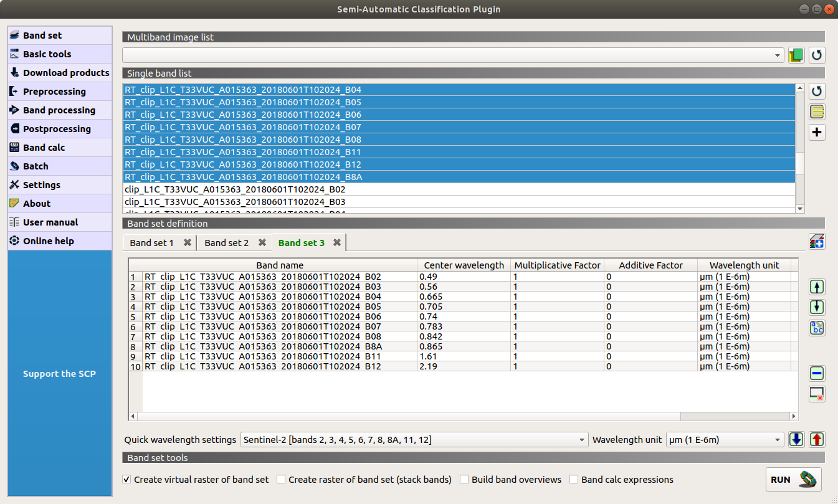Switch to the Band set 1 tab
This screenshot has width=838, height=504.
[151, 243]
